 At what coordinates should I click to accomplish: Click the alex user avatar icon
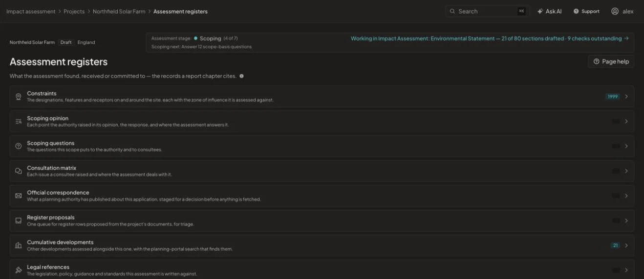pyautogui.click(x=615, y=11)
